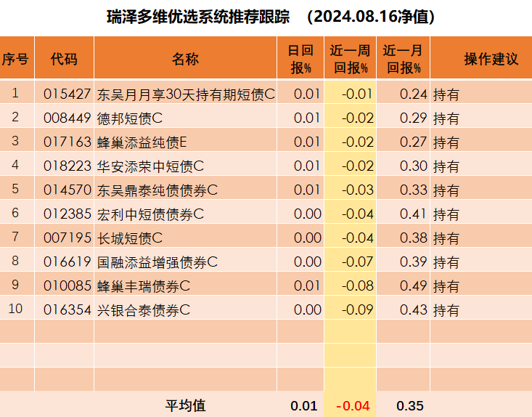Select fund name 兴银合泰债券C
This screenshot has height=417, width=532.
click(144, 310)
